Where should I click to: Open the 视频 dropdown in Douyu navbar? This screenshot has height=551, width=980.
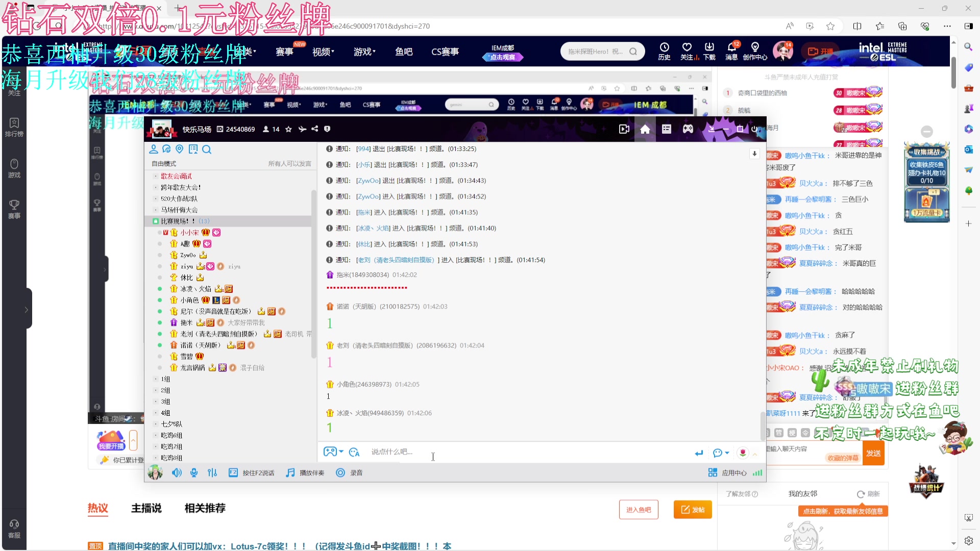322,51
